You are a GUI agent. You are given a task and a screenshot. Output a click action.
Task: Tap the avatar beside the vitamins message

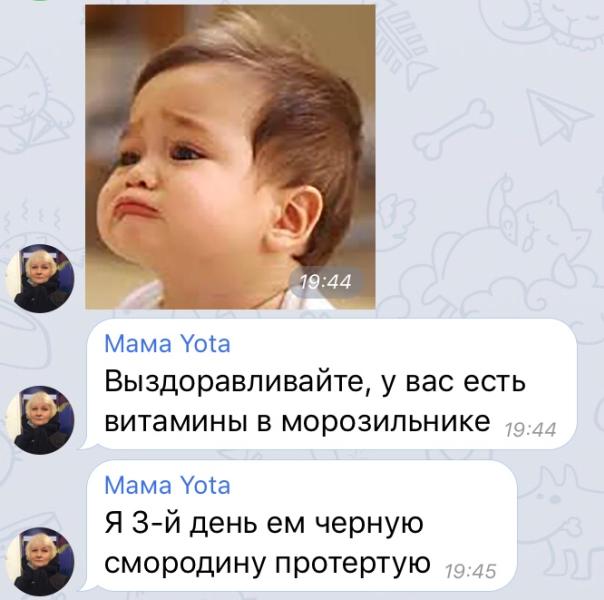click(x=40, y=420)
